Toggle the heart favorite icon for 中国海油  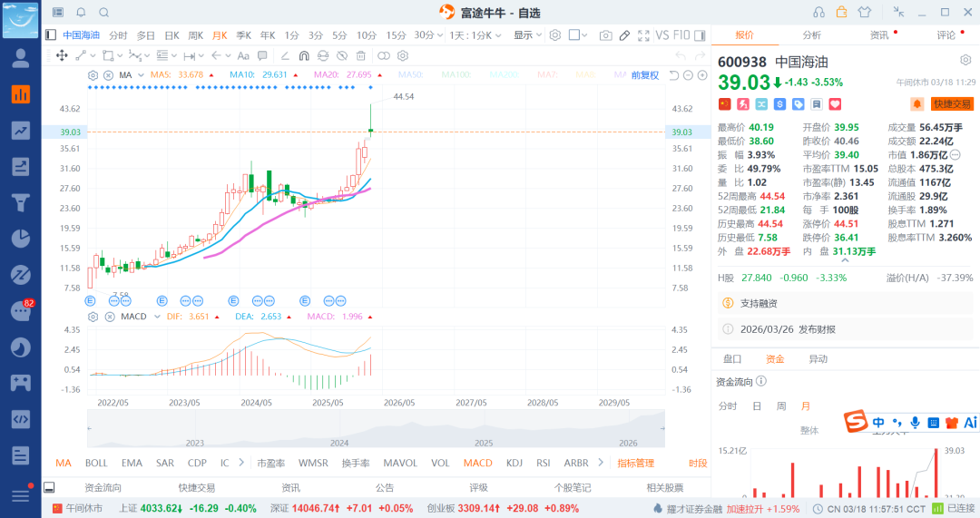pyautogui.click(x=835, y=104)
